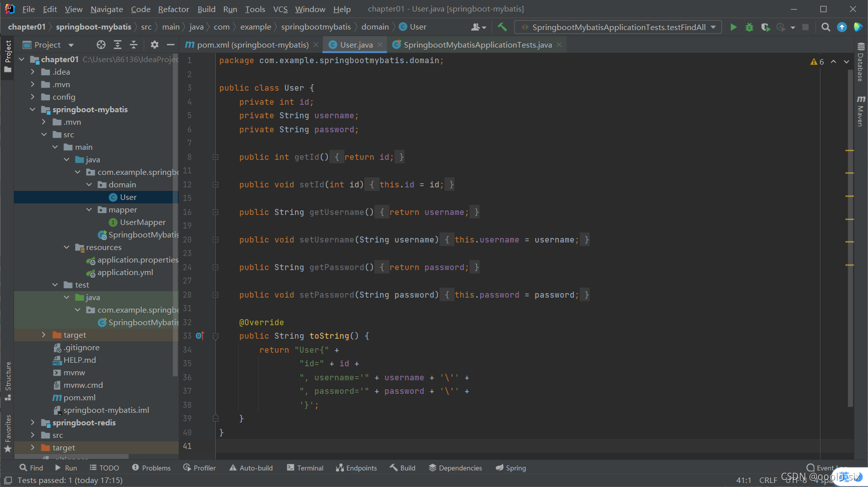
Task: Collapse all nodes in Project panel
Action: [134, 45]
